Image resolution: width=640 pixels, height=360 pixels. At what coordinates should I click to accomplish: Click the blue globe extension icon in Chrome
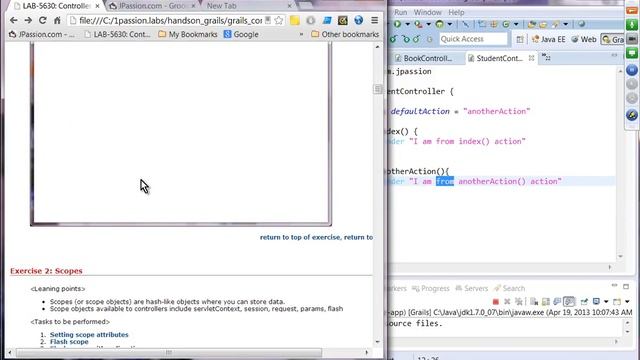click(359, 20)
